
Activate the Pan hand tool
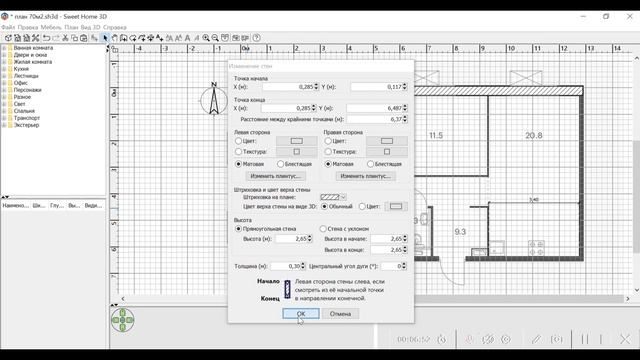click(114, 38)
